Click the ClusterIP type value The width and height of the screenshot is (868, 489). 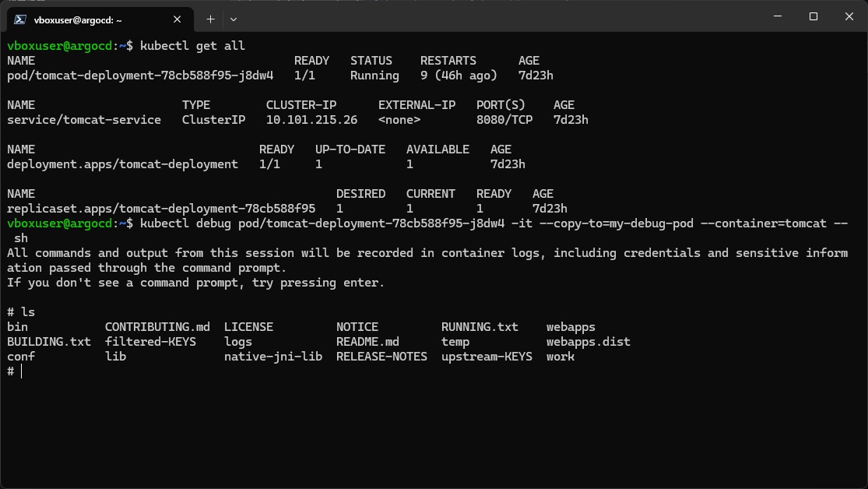pyautogui.click(x=213, y=120)
